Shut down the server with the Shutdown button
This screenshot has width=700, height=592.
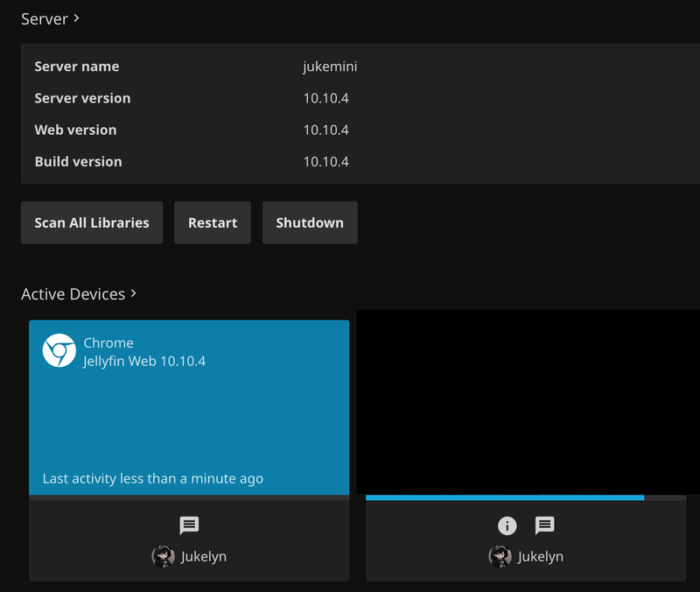310,222
